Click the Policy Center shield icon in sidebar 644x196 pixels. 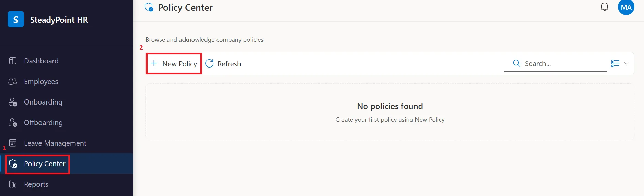(13, 164)
